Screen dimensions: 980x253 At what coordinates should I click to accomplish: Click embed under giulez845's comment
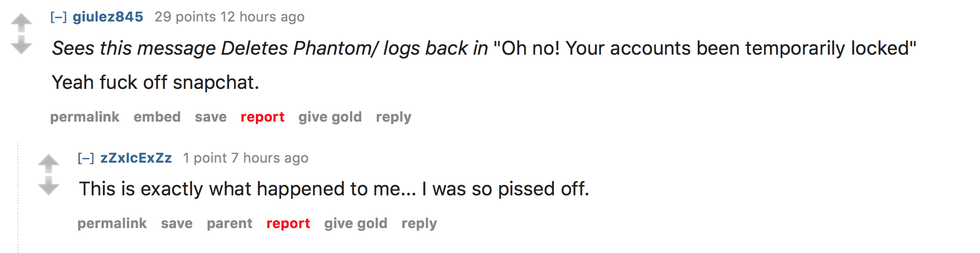point(157,117)
